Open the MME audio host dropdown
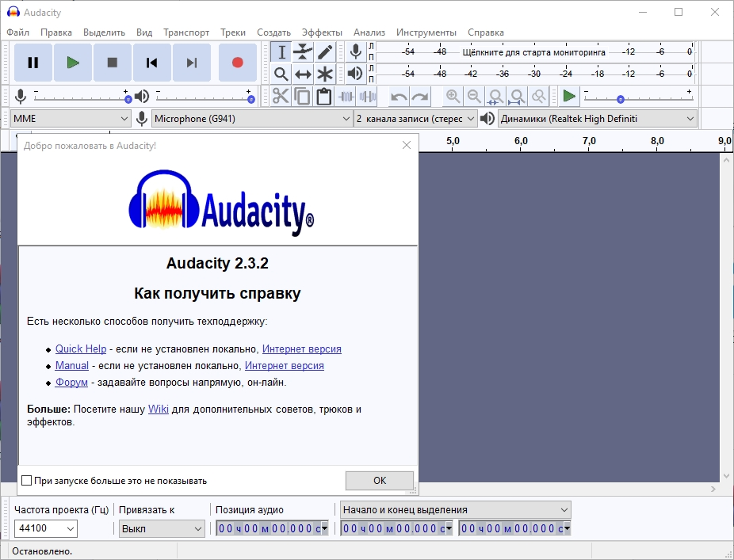Viewport: 734px width, 560px height. 71,119
